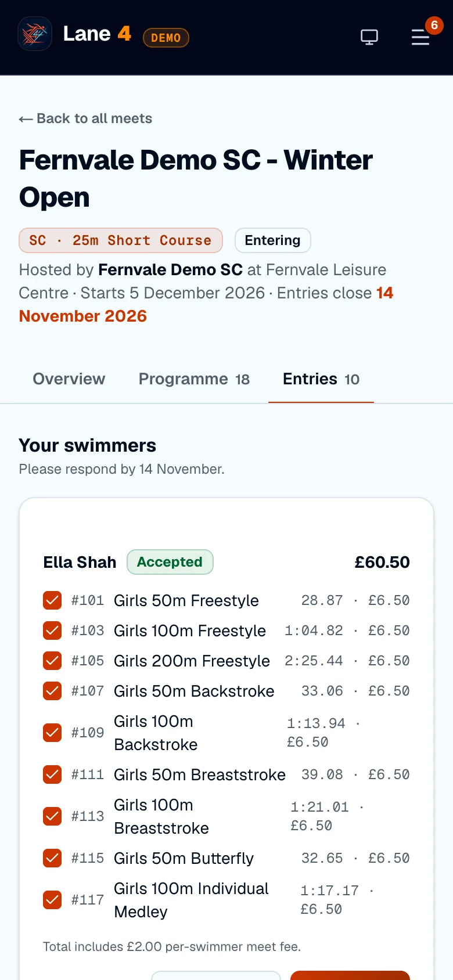
Task: Click the DEMO badge in header
Action: click(166, 38)
